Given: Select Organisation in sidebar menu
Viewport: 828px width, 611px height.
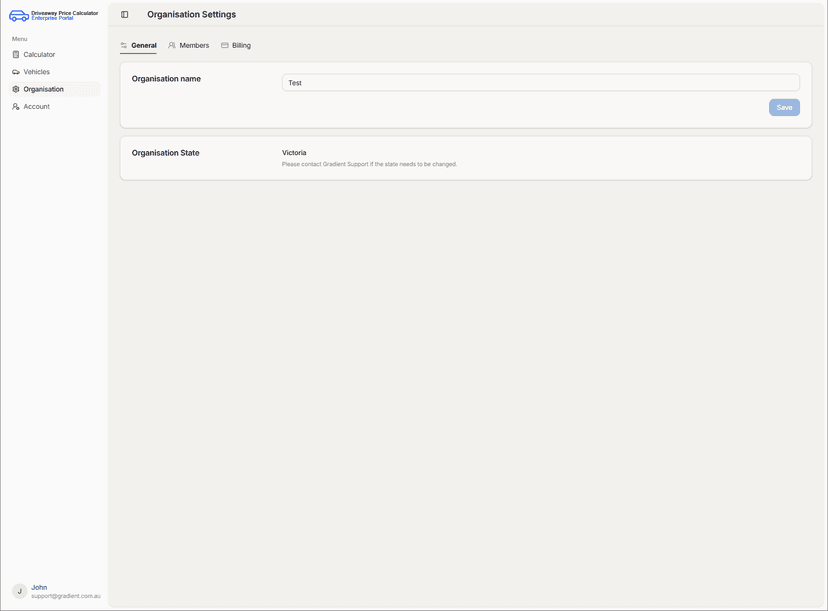Looking at the screenshot, I should (55, 89).
